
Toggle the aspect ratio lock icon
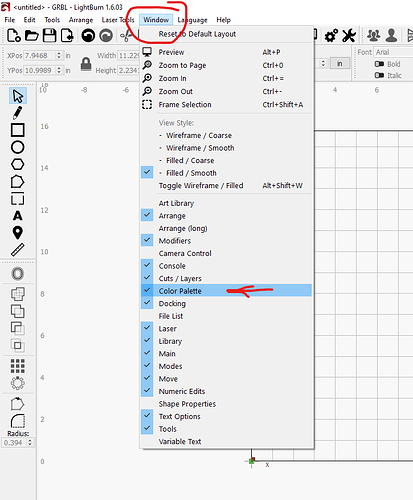click(86, 64)
